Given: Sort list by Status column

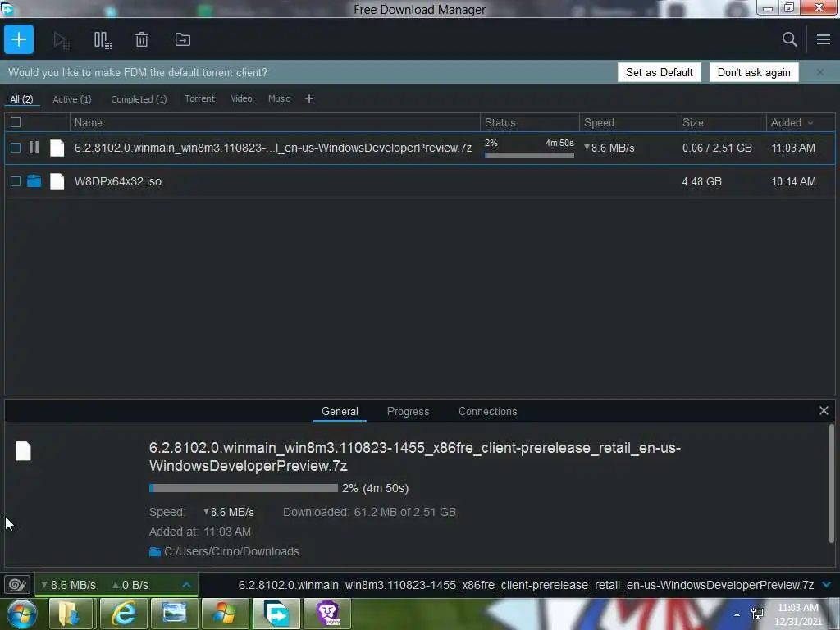Looking at the screenshot, I should point(529,123).
